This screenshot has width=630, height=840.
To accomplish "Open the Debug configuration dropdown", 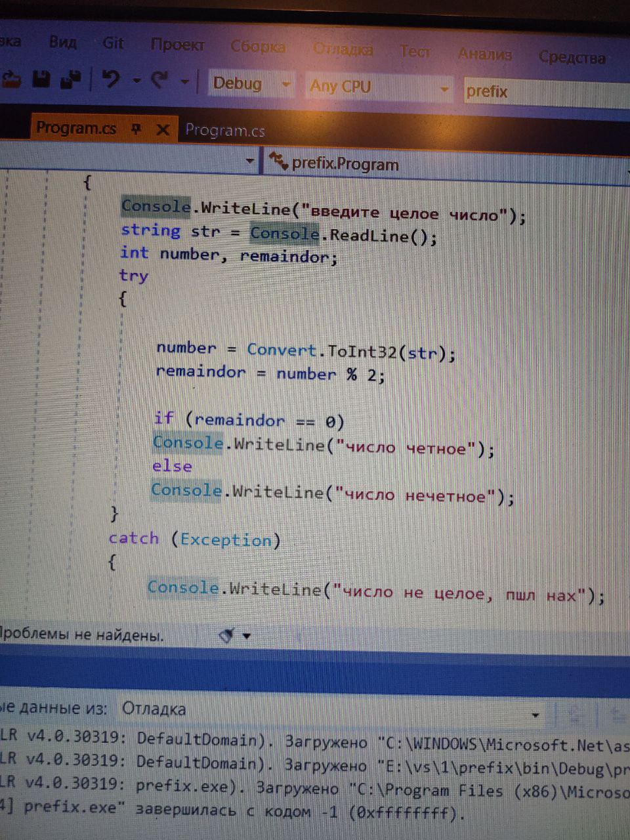I will point(252,84).
